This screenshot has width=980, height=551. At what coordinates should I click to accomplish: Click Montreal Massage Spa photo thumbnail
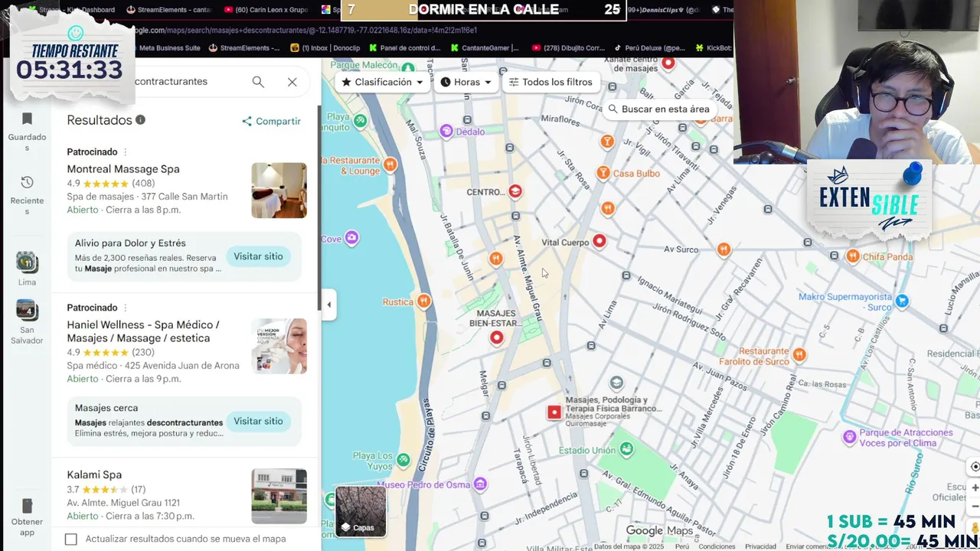point(279,190)
